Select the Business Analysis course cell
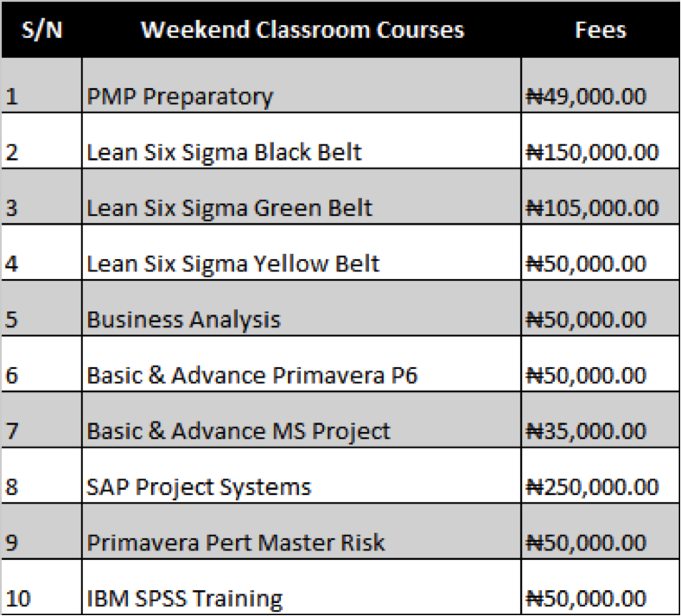The width and height of the screenshot is (681, 616). point(302,308)
